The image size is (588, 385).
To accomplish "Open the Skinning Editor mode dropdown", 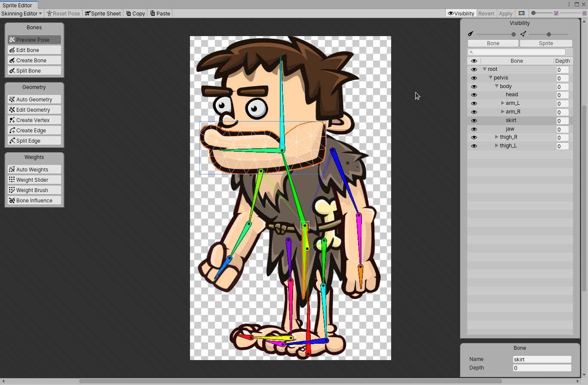I will click(21, 13).
